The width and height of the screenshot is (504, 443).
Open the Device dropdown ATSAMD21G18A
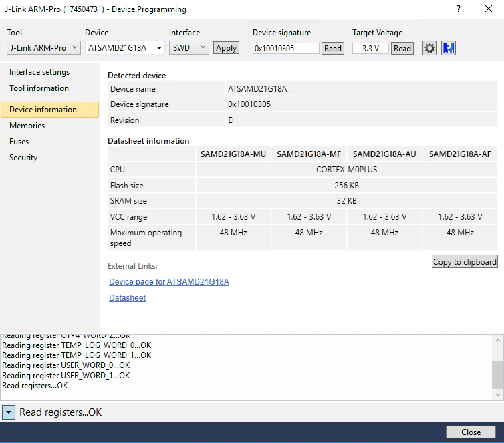pyautogui.click(x=125, y=48)
